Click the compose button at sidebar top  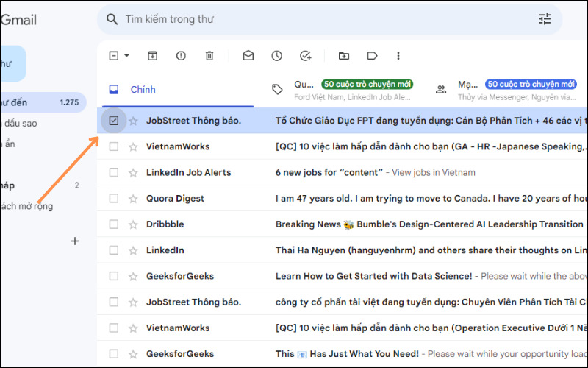click(x=13, y=63)
